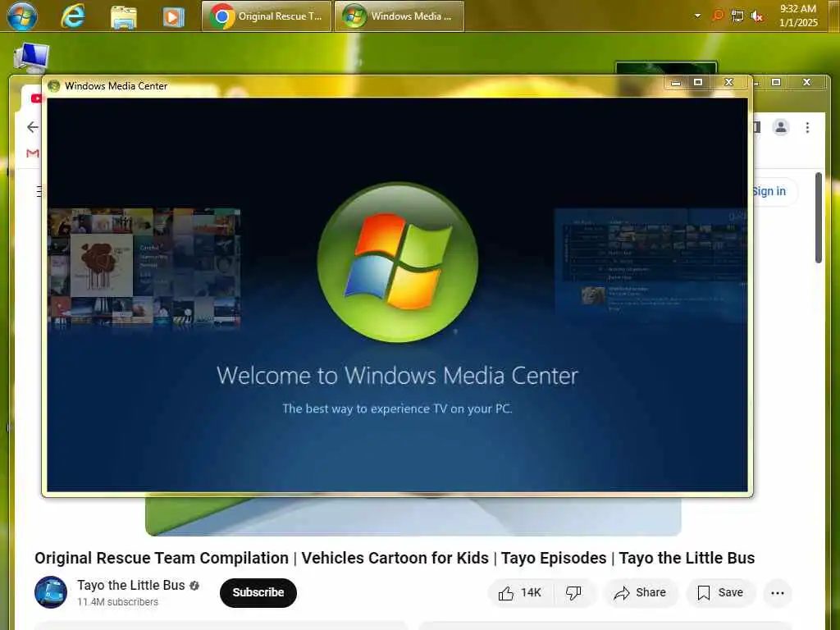The image size is (840, 630).
Task: Open Windows Explorer folder in taskbar
Action: tap(124, 16)
